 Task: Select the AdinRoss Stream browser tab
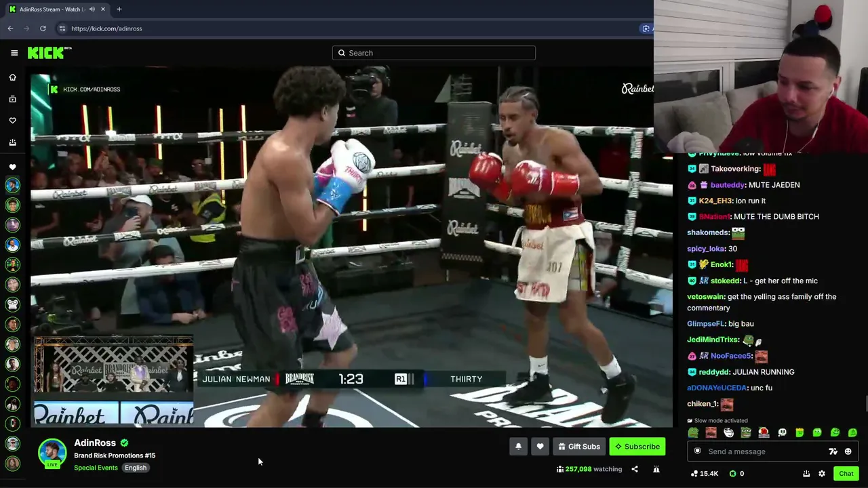click(56, 9)
